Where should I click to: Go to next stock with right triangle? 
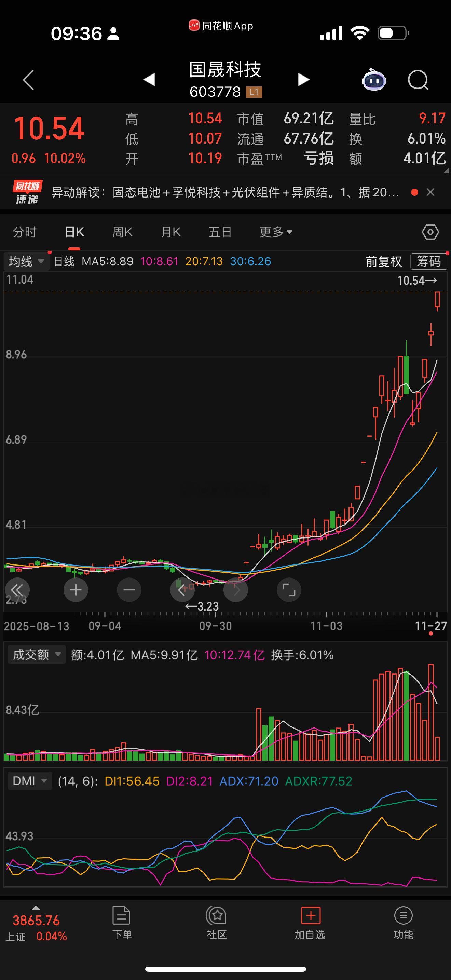(x=303, y=80)
